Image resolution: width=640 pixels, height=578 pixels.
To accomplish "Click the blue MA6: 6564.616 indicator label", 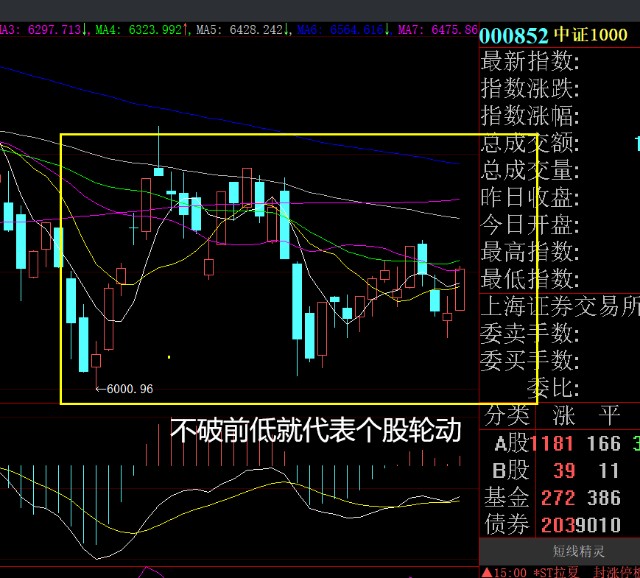I will pos(343,29).
